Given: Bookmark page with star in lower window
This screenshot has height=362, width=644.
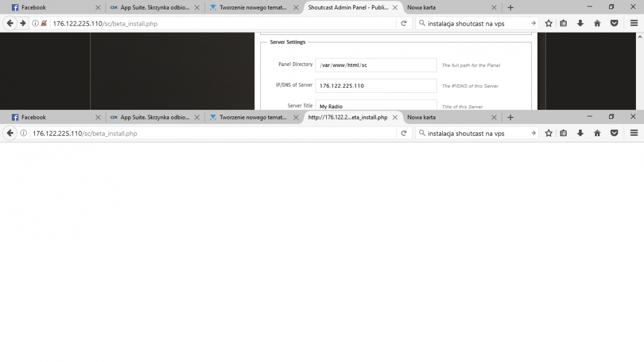Looking at the screenshot, I should coord(548,133).
